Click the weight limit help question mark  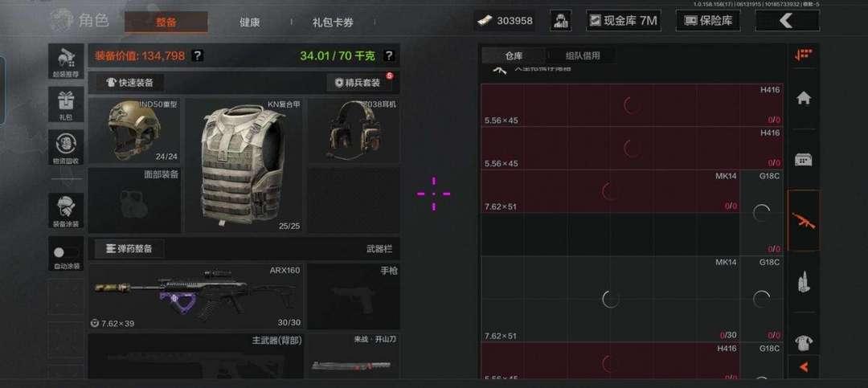coord(389,55)
